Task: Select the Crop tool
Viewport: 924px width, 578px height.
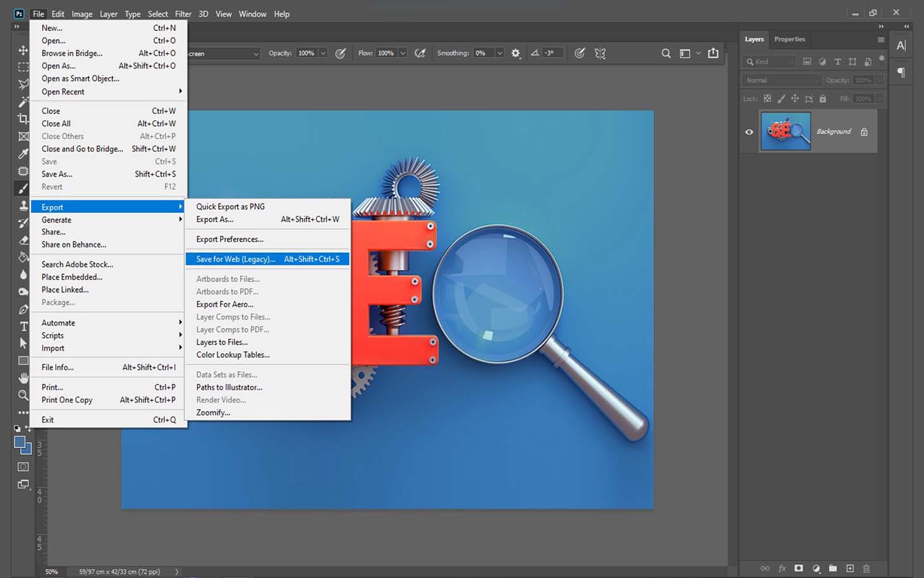Action: coord(23,118)
